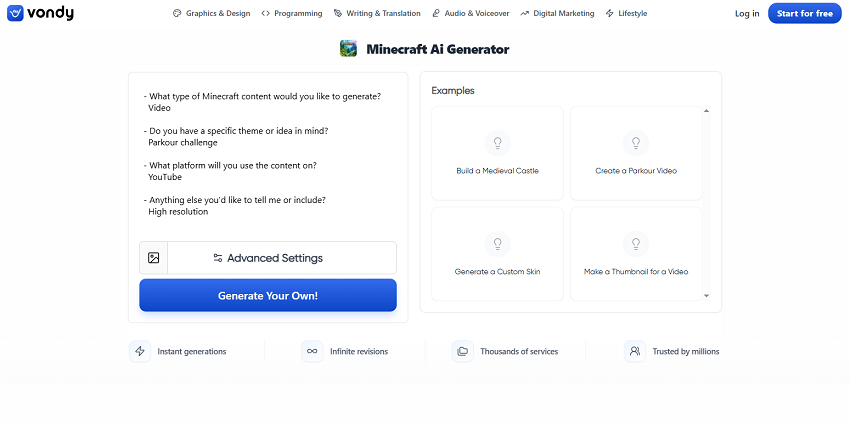The height and width of the screenshot is (424, 850).
Task: Click the Trusted by millions people icon
Action: (x=634, y=351)
